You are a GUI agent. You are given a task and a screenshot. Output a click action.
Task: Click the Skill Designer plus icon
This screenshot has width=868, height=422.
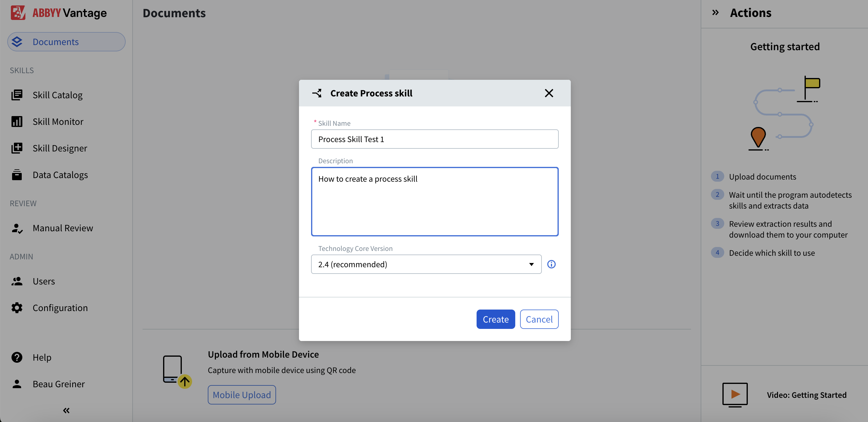17,148
